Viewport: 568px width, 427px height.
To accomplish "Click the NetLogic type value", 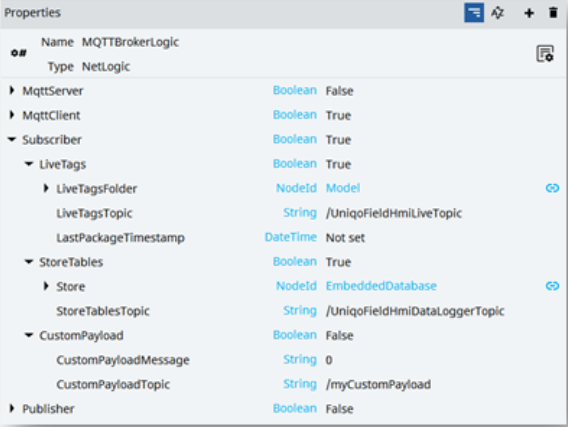I will [x=106, y=67].
